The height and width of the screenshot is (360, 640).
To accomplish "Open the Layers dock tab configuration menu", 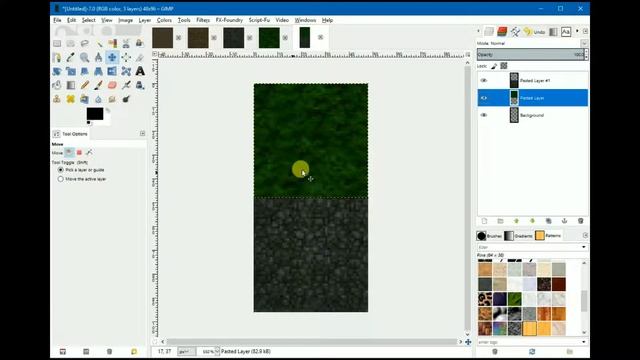I will pos(585,31).
